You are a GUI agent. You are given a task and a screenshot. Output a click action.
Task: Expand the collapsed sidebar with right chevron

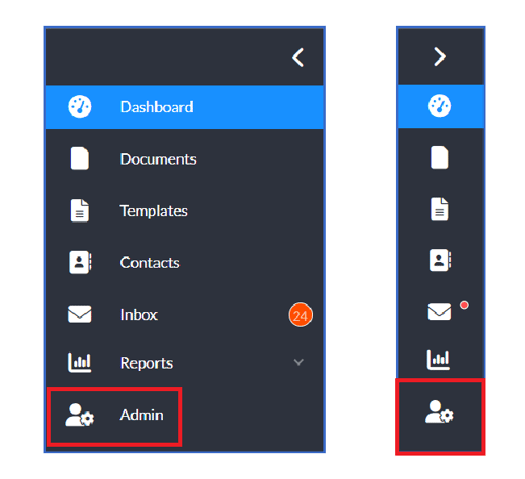[x=440, y=57]
